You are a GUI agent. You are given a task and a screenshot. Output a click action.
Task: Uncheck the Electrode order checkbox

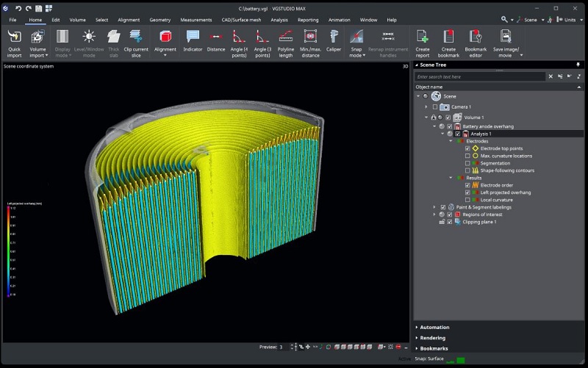click(467, 185)
